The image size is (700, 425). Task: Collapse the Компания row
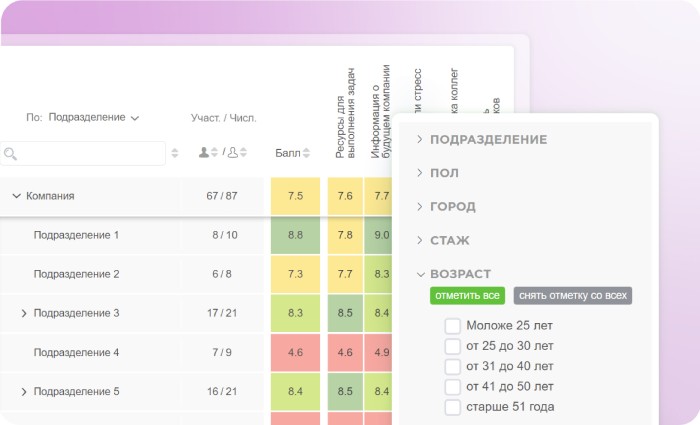click(17, 196)
